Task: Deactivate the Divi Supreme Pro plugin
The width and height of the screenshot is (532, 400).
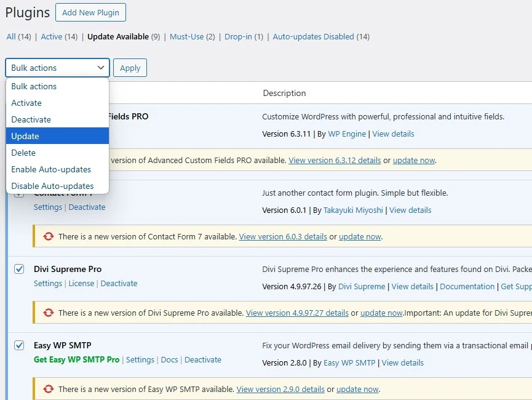Action: pos(119,283)
